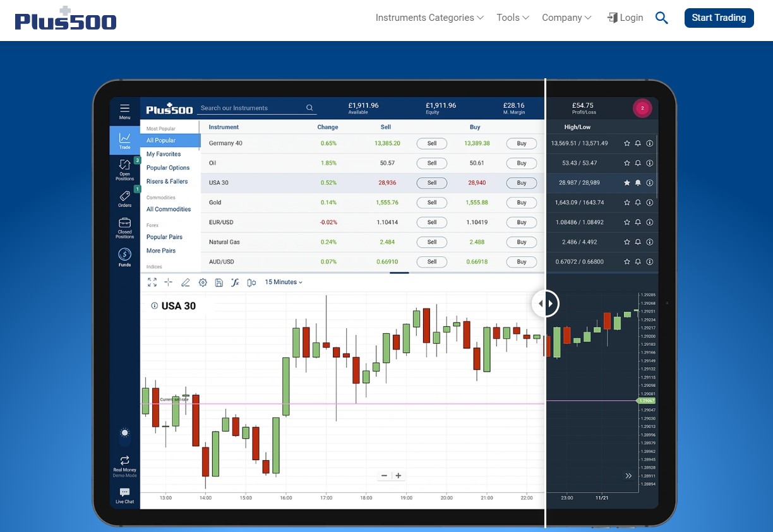Click the Search our Instruments field
Viewport: 773px width, 532px height.
(x=256, y=108)
